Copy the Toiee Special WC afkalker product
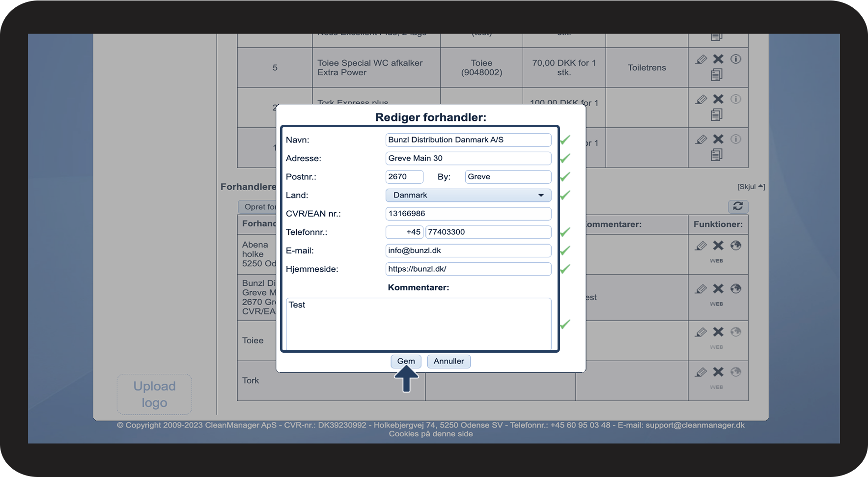This screenshot has height=477, width=868. click(716, 75)
